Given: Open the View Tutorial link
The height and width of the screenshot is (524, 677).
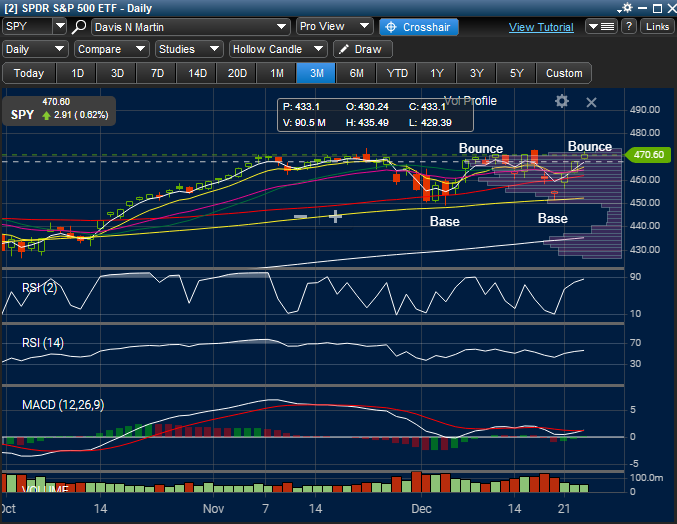Looking at the screenshot, I should coord(541,27).
